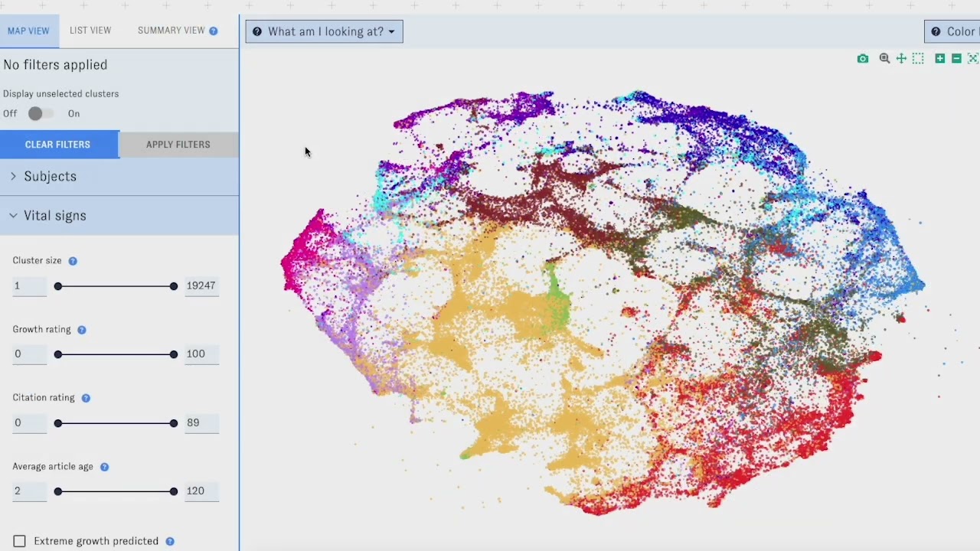Click question icon beside the Color button
The height and width of the screenshot is (551, 980).
point(936,31)
